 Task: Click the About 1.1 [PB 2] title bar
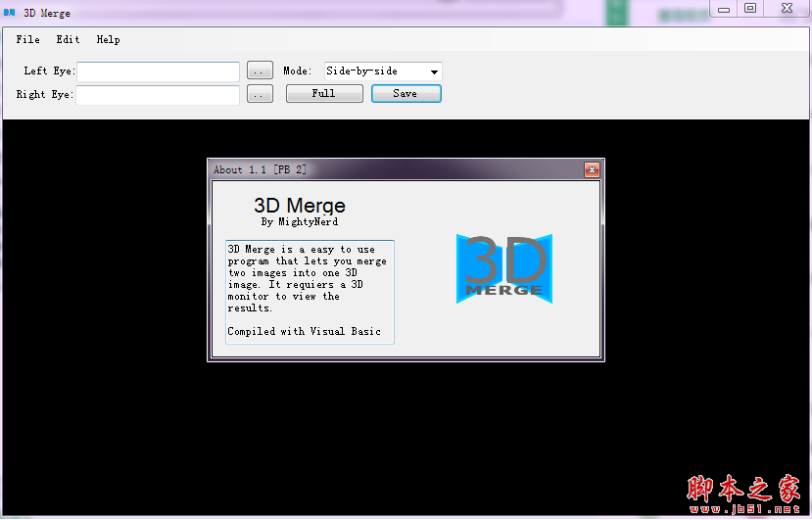396,169
